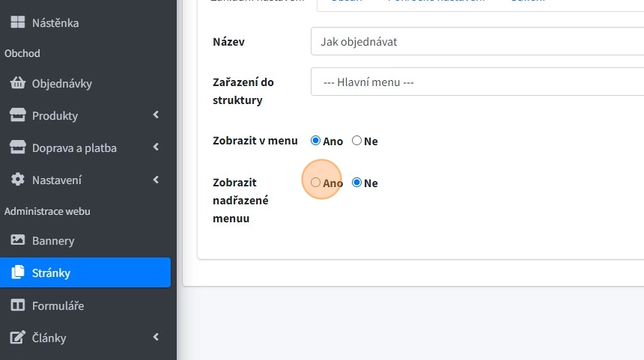This screenshot has width=644, height=360.
Task: Click the Produkty store icon
Action: [17, 115]
